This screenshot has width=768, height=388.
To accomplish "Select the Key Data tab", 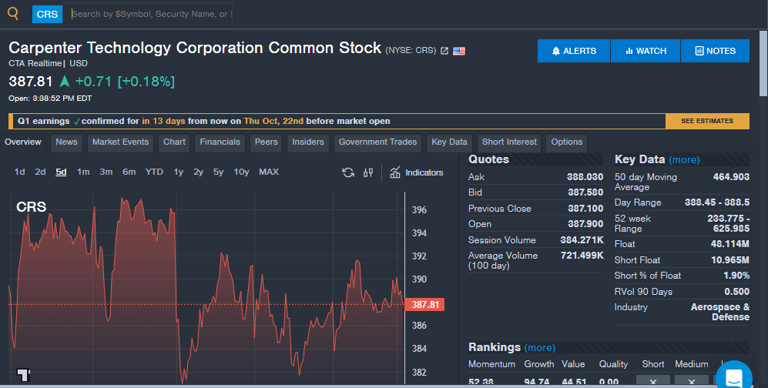I will tap(449, 142).
